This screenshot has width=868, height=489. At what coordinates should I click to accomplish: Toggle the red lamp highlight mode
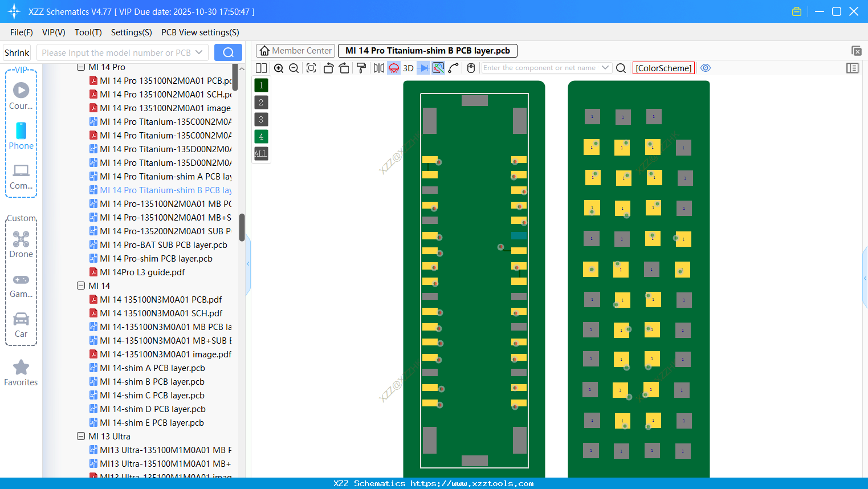pos(393,68)
